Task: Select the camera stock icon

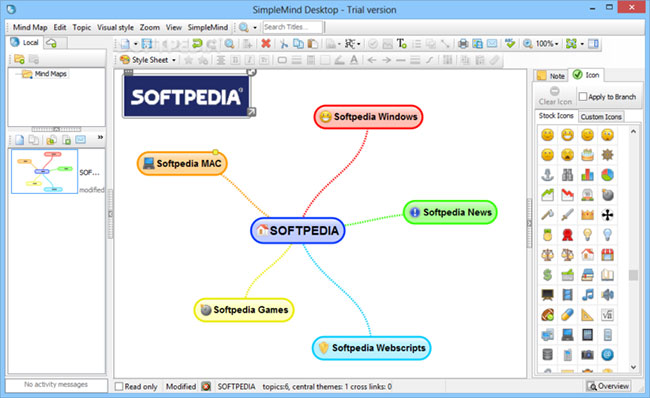Action: (587, 354)
